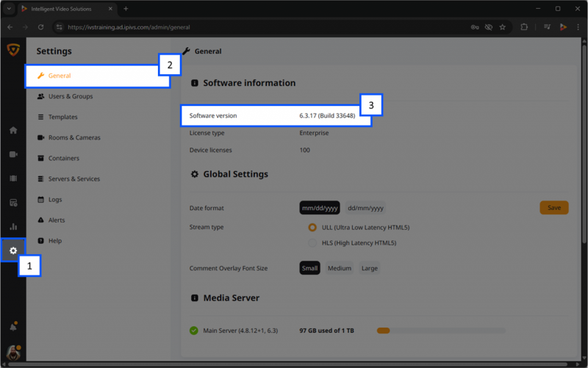Open notifications bell icon

click(x=13, y=327)
